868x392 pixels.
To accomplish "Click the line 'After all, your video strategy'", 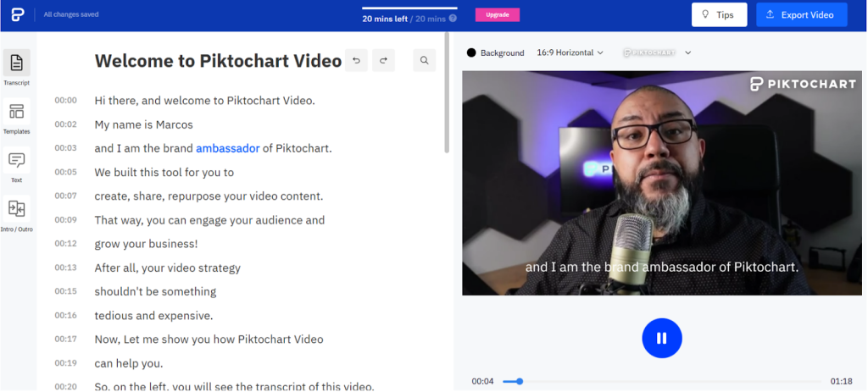I will (168, 268).
